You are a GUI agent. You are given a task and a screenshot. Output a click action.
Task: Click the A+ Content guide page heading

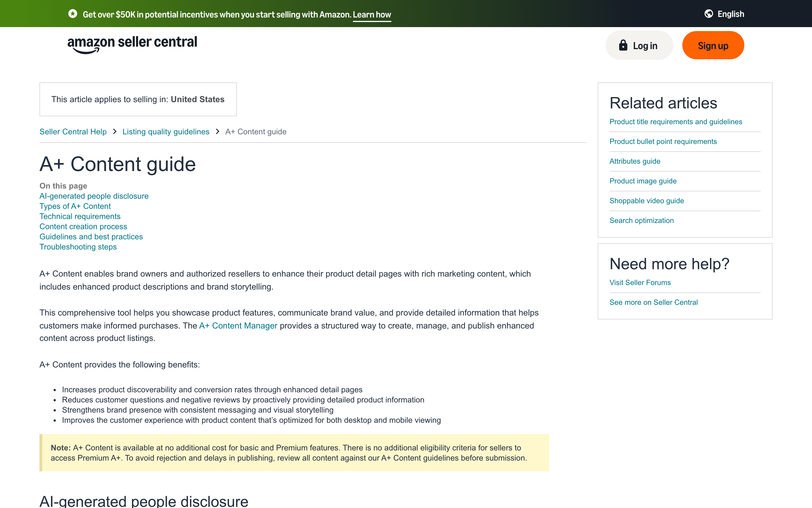[x=118, y=164]
